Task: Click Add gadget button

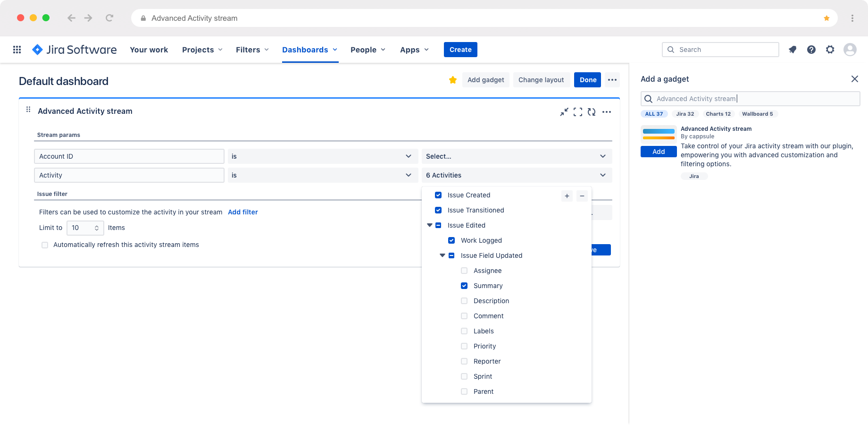Action: click(486, 80)
